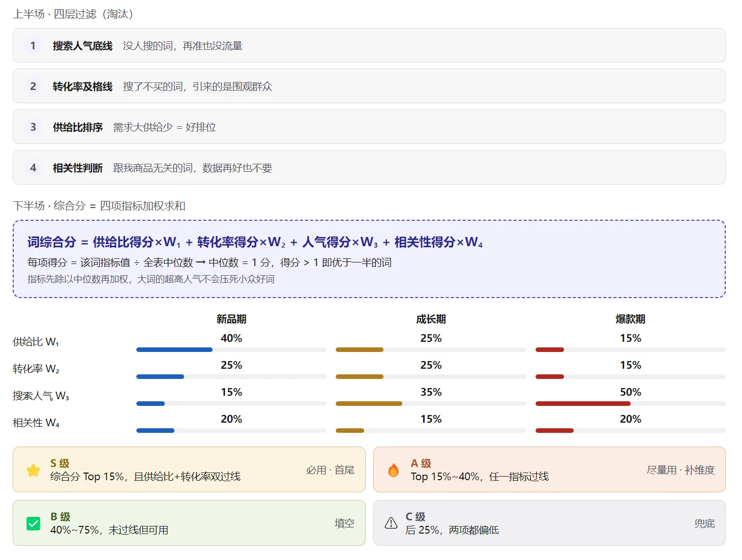Click the 每项得分 explanation line

[x=210, y=262]
